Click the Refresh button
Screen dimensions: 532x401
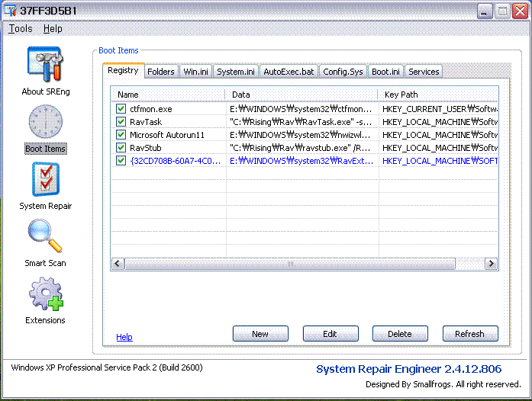click(x=469, y=334)
